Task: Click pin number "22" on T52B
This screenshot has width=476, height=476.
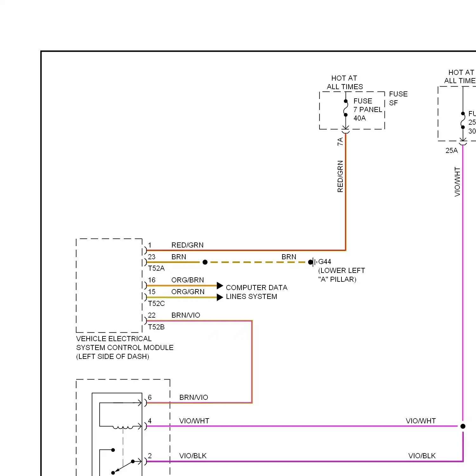Action: point(152,315)
